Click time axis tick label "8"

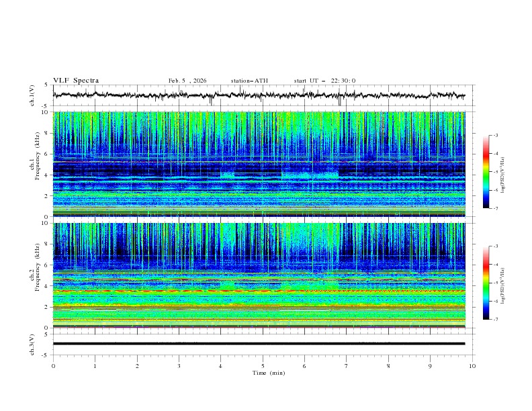click(x=388, y=366)
